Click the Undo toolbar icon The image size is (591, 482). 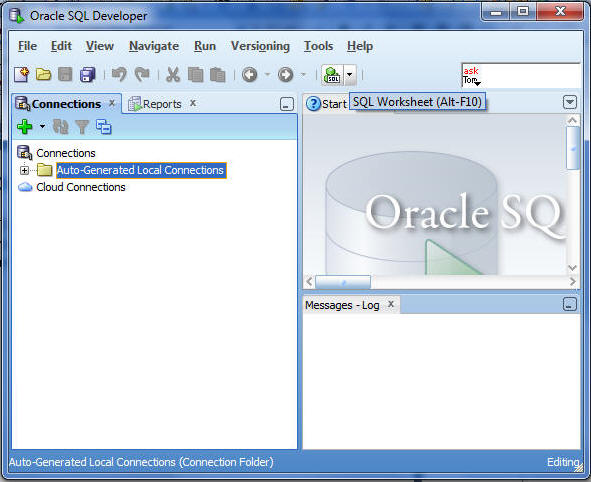click(119, 74)
